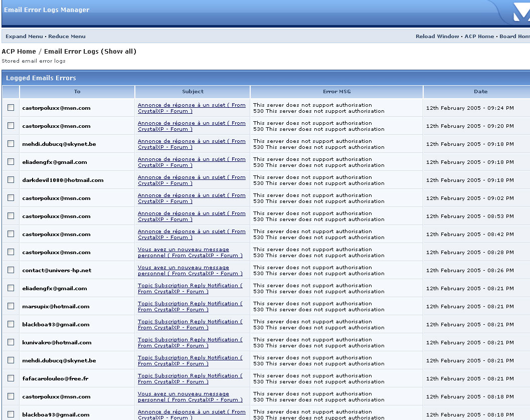Click the error message in the fafacarolouleo row
Image resolution: width=530 pixels, height=420 pixels.
coord(319,378)
